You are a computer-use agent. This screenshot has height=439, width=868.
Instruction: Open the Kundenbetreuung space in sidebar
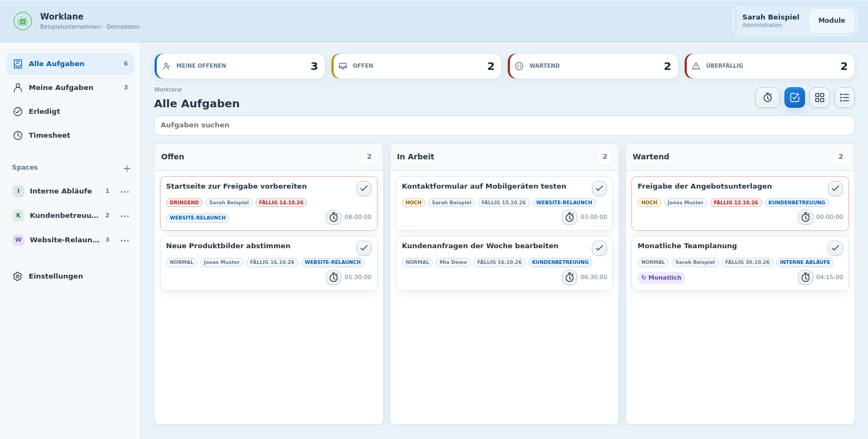61,216
